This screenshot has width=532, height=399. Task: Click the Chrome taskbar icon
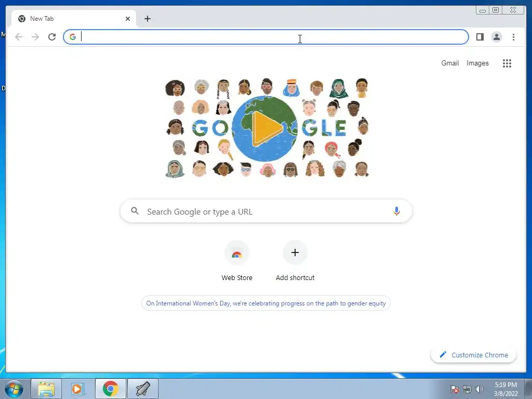coord(110,389)
